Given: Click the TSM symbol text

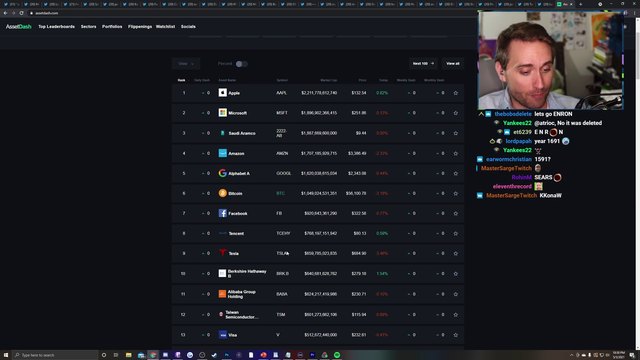Looking at the screenshot, I should click(280, 315).
